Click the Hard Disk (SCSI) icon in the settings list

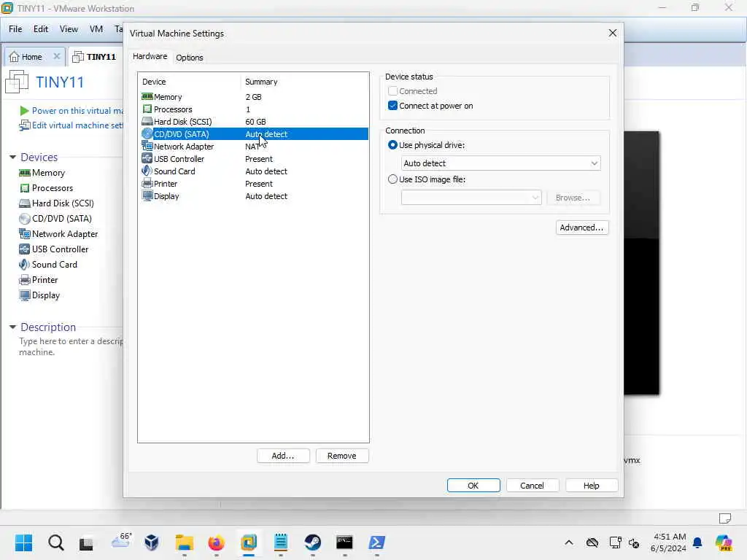point(147,122)
